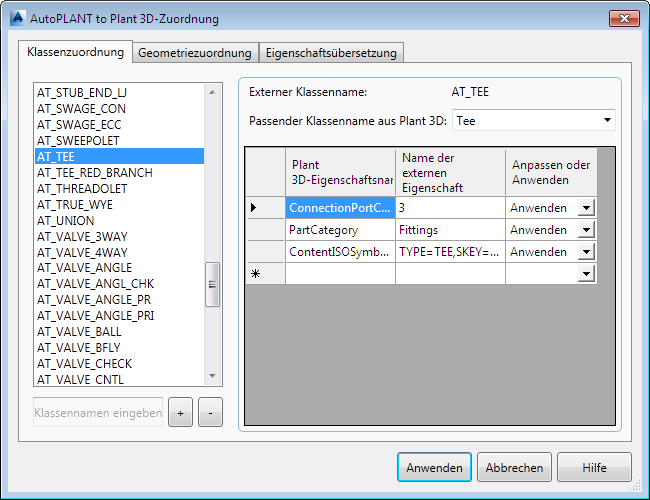Viewport: 650px width, 500px height.
Task: Open the Geometriezuordnung tab
Action: click(x=195, y=53)
